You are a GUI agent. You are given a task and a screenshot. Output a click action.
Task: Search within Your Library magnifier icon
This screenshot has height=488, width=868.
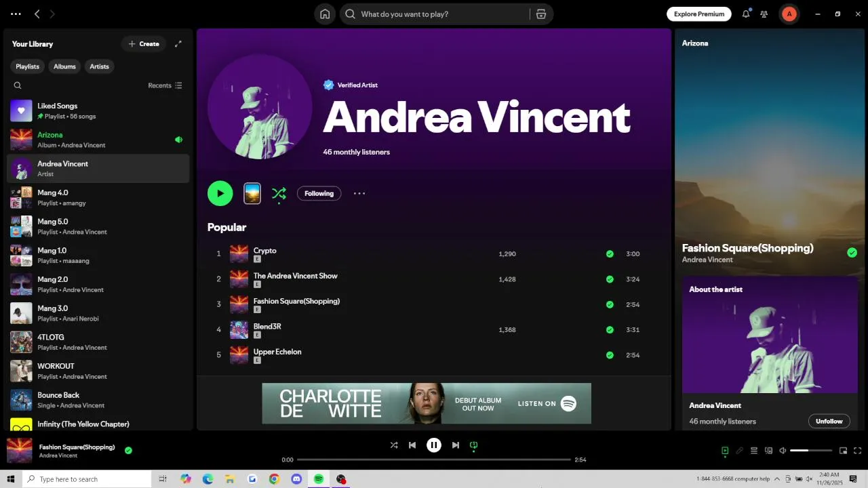tap(18, 85)
